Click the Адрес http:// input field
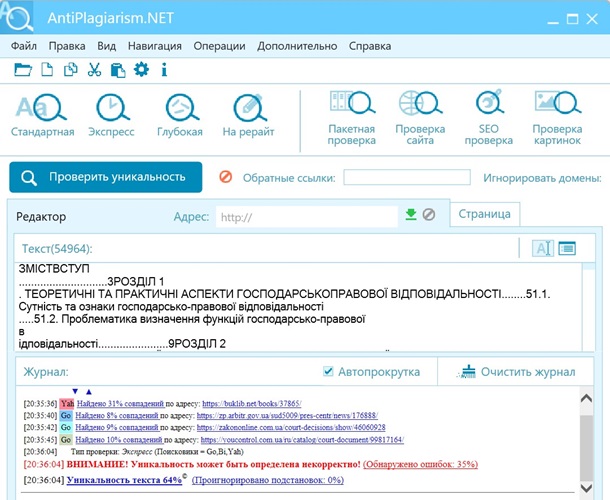This screenshot has width=610, height=500. click(x=307, y=217)
